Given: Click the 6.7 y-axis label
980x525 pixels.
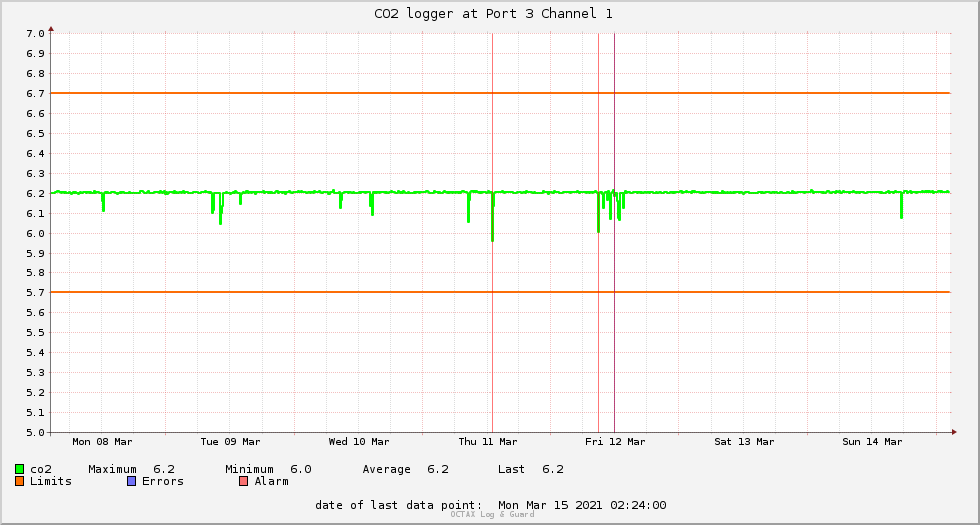Looking at the screenshot, I should [x=35, y=94].
